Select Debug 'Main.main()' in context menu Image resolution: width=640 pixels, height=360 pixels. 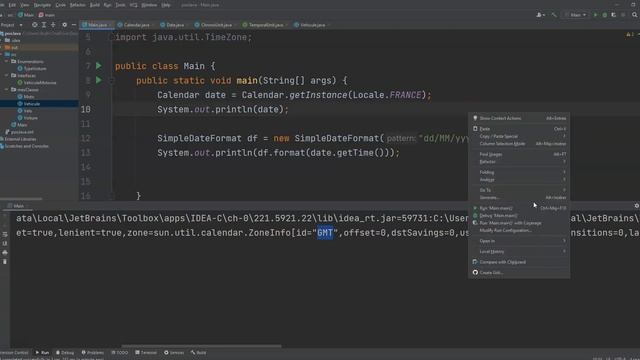pyautogui.click(x=519, y=216)
